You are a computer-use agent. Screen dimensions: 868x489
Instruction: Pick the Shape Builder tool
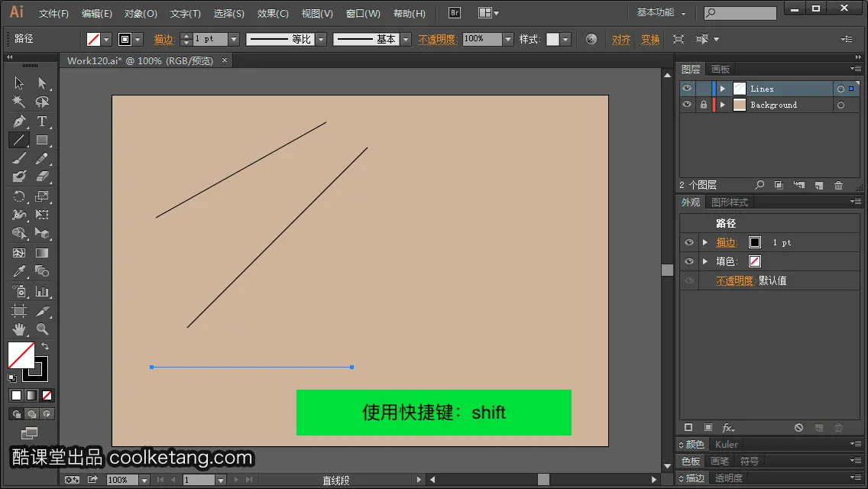[x=19, y=233]
